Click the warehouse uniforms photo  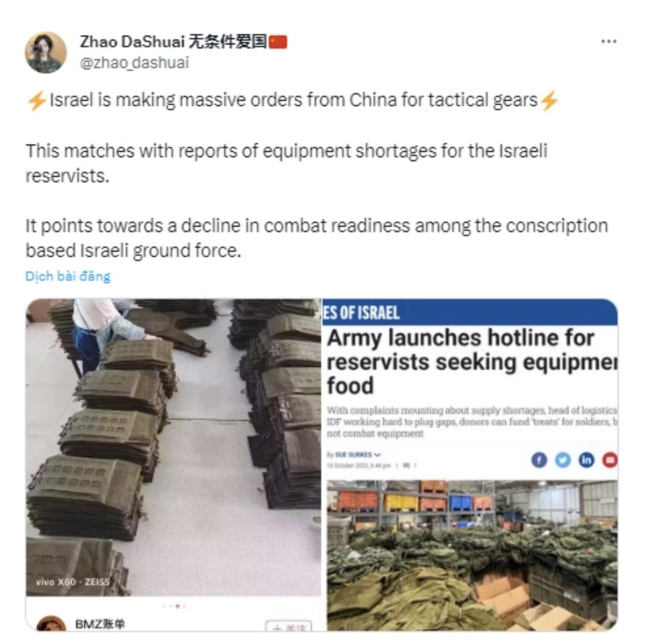(472, 555)
